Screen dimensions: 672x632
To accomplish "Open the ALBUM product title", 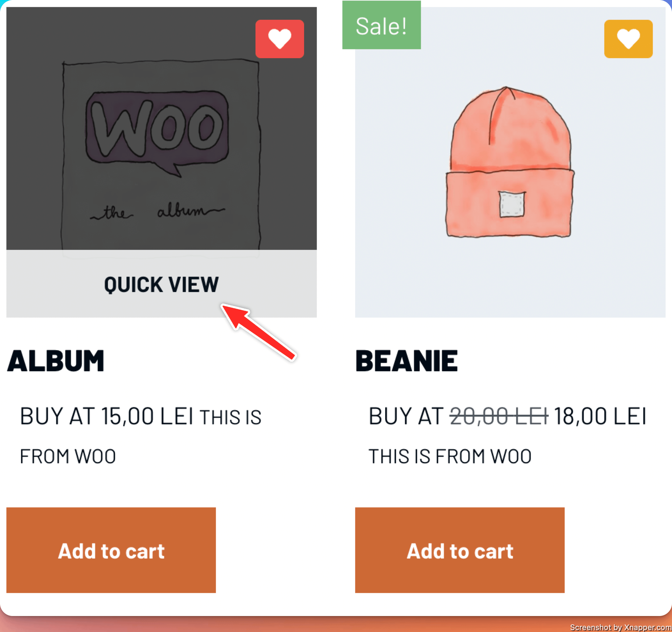I will click(56, 361).
